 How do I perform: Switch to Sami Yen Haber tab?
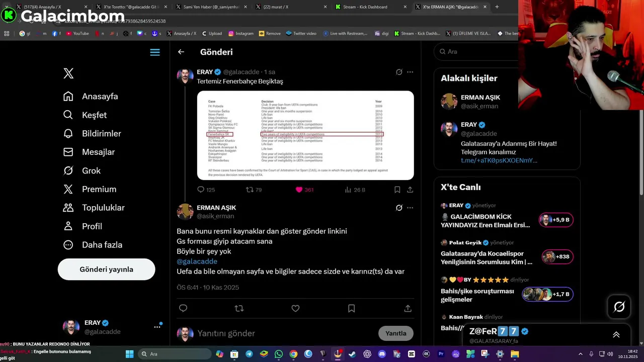point(211,7)
